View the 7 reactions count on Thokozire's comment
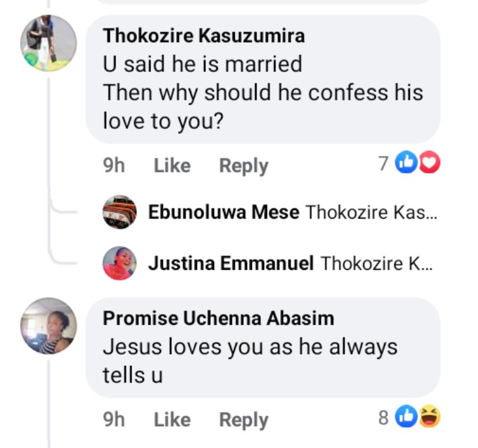The width and height of the screenshot is (478, 448). point(383,164)
